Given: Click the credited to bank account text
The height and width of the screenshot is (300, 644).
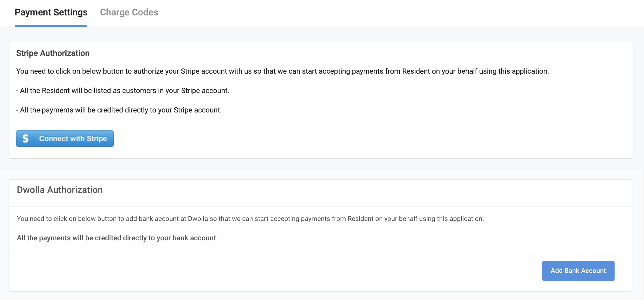Looking at the screenshot, I should (x=117, y=238).
